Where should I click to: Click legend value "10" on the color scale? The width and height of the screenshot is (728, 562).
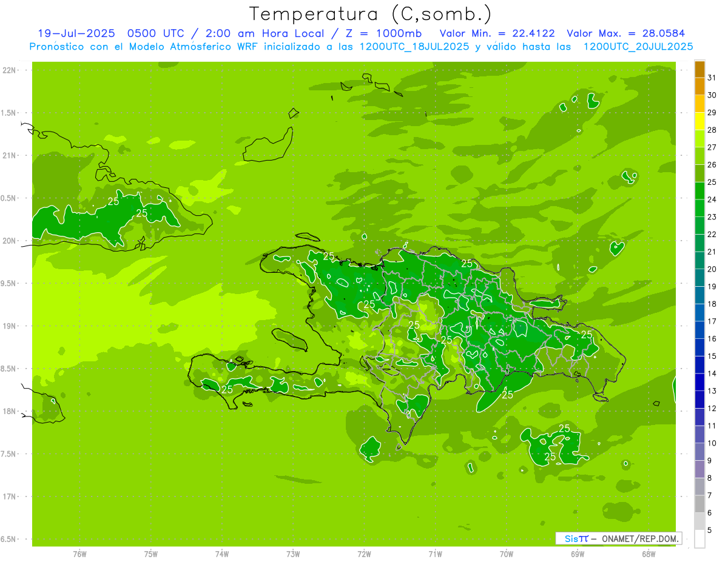point(712,443)
